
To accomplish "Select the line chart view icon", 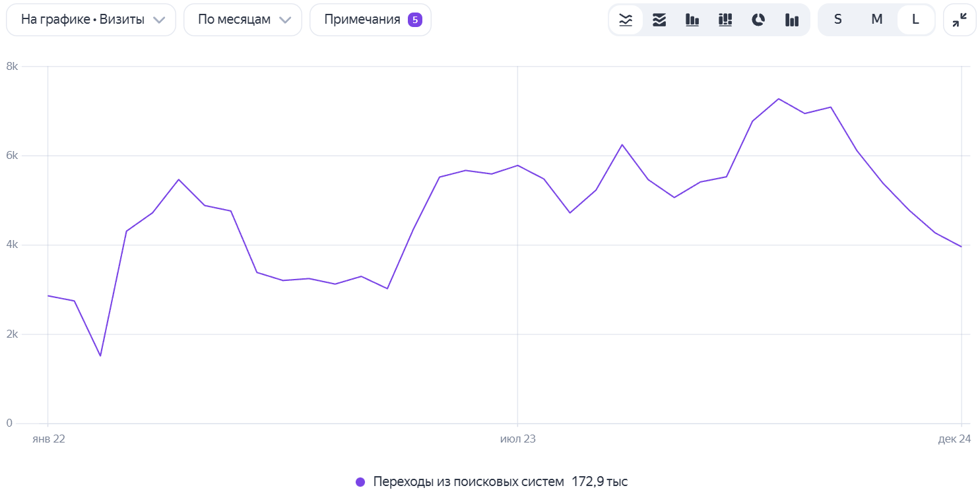I will coord(626,20).
